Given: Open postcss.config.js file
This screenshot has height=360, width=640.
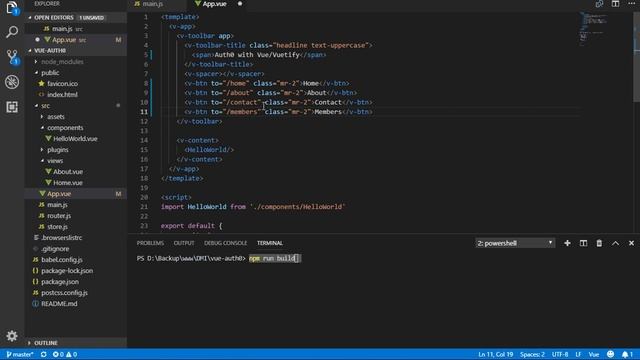Looking at the screenshot, I should (x=76, y=293).
